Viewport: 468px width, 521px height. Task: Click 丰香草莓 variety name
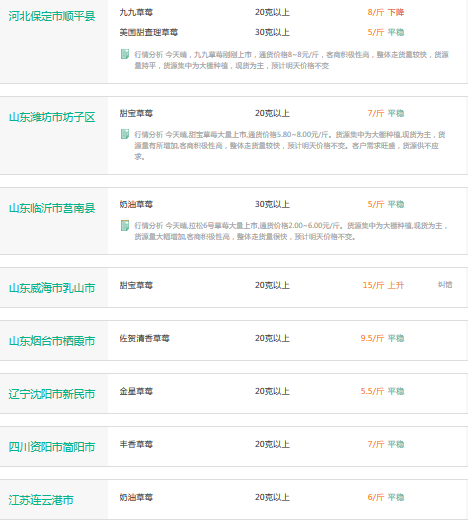coord(136,444)
